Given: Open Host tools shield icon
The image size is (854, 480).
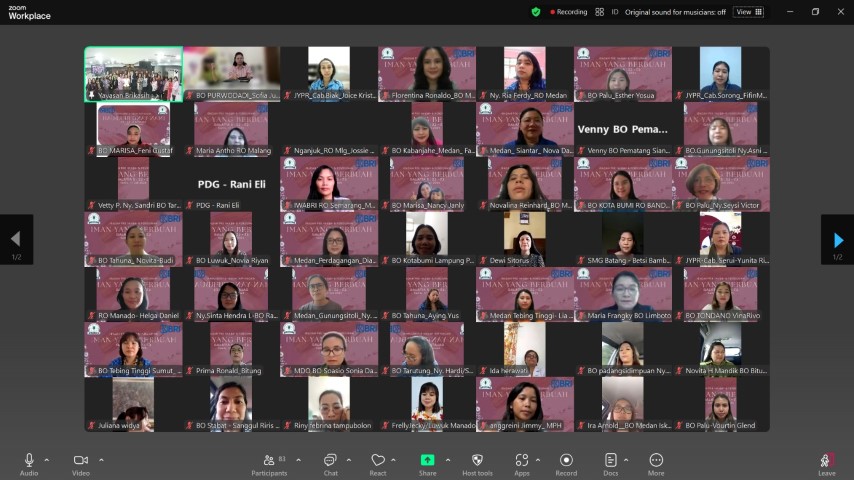Looking at the screenshot, I should (478, 461).
